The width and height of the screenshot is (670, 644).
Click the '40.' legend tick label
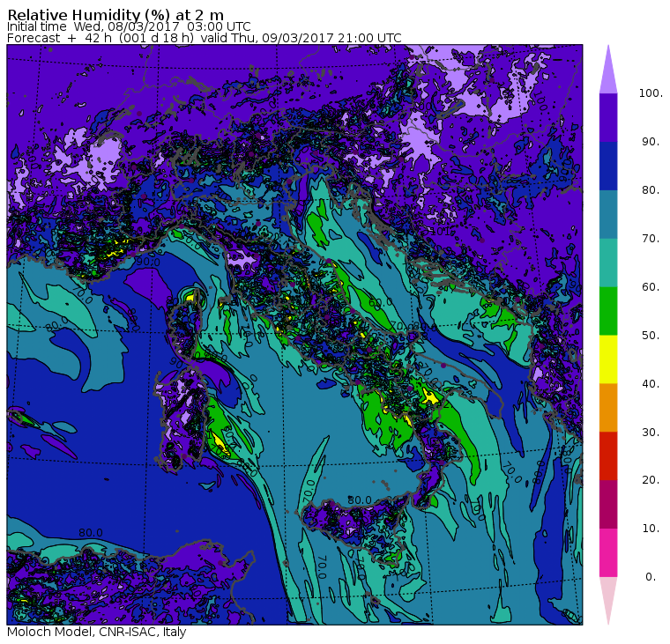pos(651,383)
